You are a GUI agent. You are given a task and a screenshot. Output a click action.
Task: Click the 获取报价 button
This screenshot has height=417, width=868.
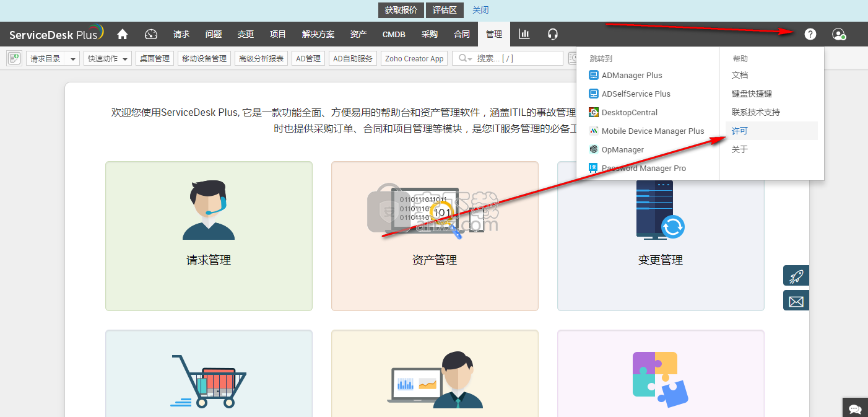(401, 10)
